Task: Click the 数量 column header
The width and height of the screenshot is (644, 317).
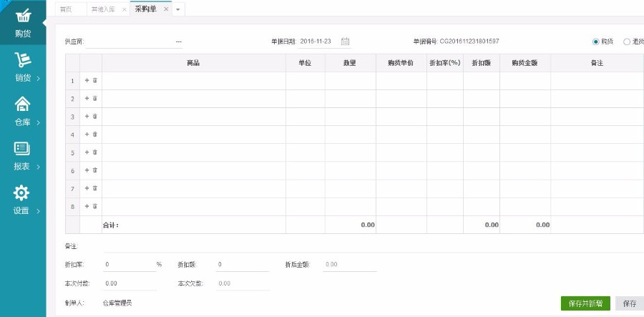Action: tap(351, 63)
